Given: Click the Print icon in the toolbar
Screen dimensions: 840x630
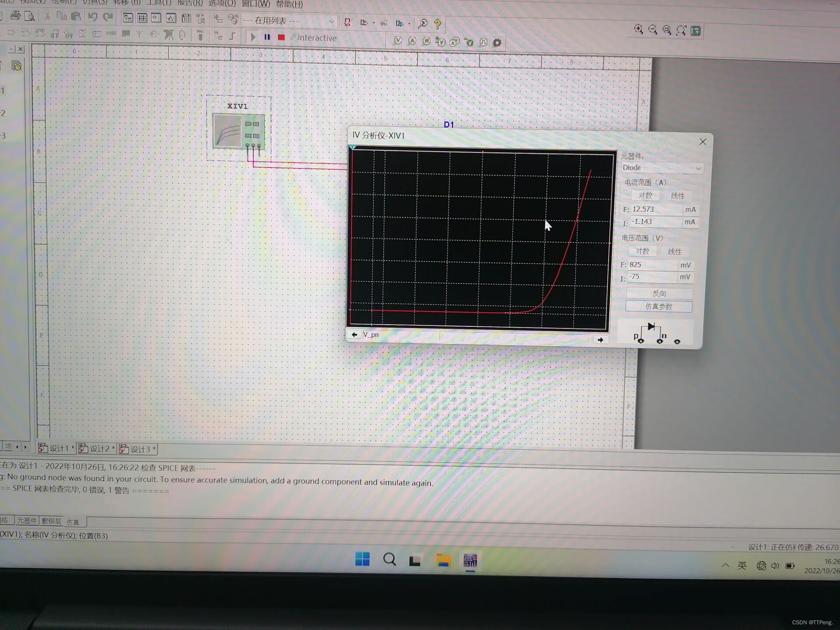Looking at the screenshot, I should click(15, 16).
